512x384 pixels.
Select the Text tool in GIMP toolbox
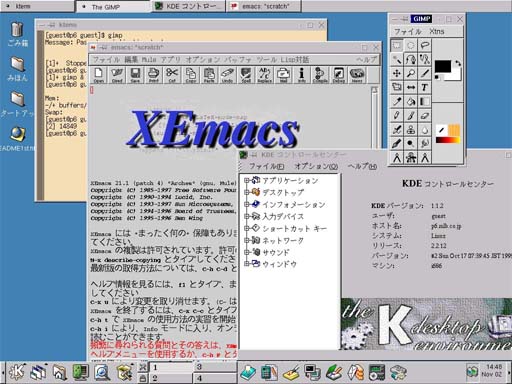(x=425, y=87)
